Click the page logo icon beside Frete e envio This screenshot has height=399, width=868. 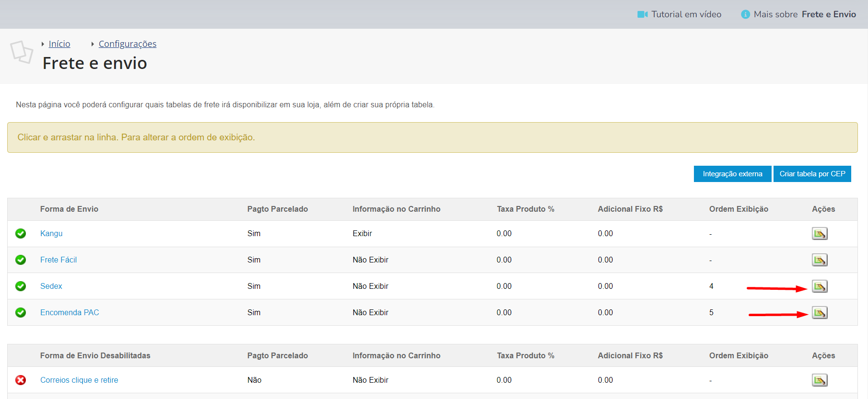(x=22, y=52)
